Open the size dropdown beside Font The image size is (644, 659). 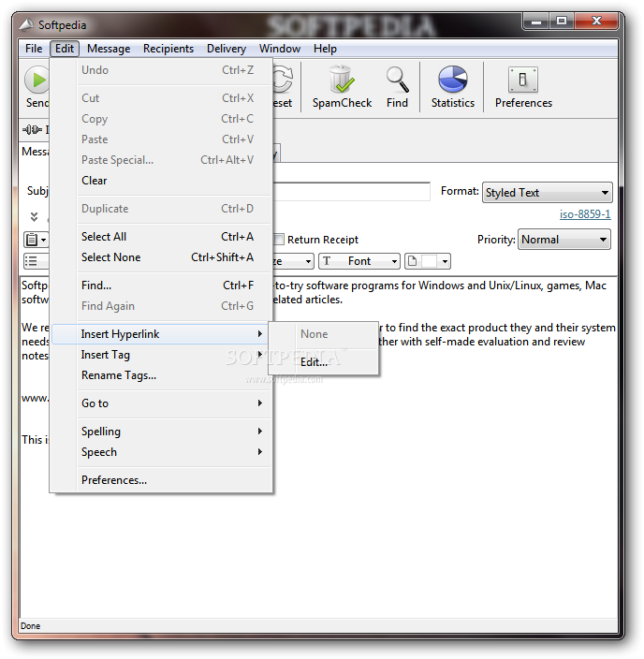[x=293, y=261]
